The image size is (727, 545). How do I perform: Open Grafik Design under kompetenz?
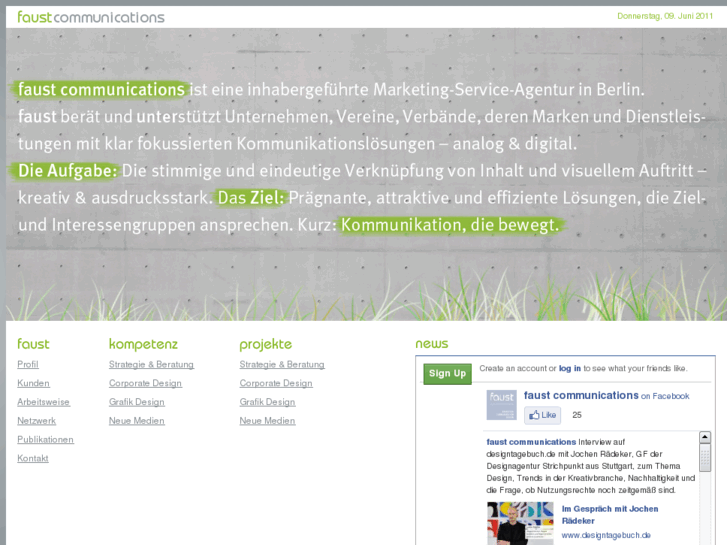pos(137,402)
